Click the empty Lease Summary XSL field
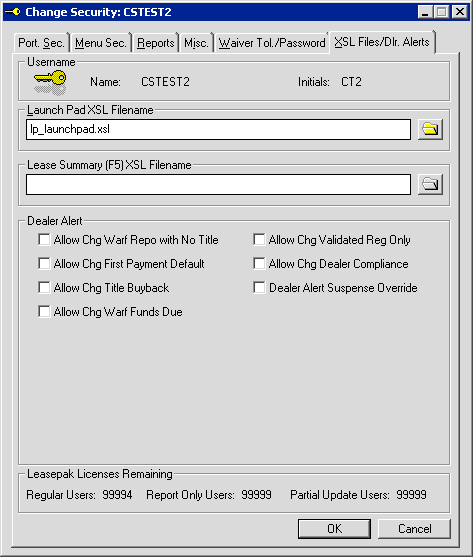 (218, 184)
